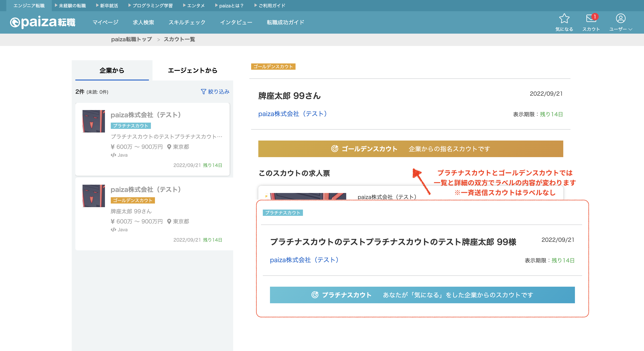The width and height of the screenshot is (644, 351).
Task: Click the 牌座太郎 99さん heading
Action: 289,96
